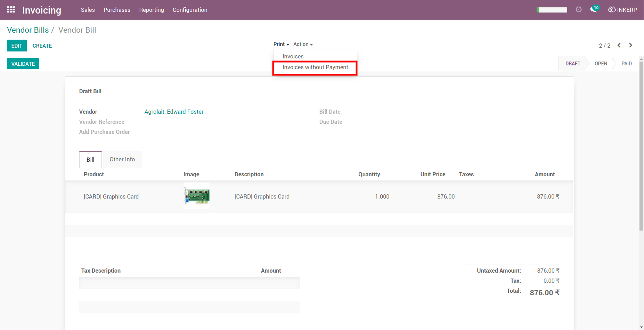Image resolution: width=644 pixels, height=330 pixels.
Task: Click the EDIT button
Action: click(x=17, y=46)
